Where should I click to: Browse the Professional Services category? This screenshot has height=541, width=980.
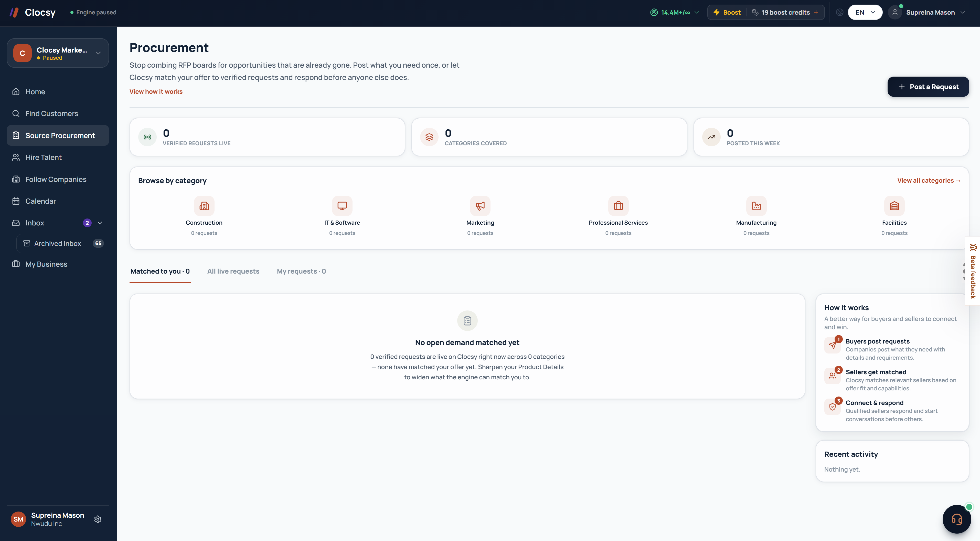pyautogui.click(x=619, y=216)
